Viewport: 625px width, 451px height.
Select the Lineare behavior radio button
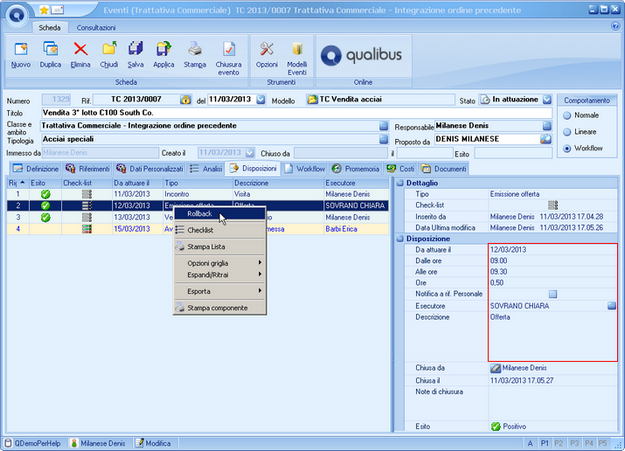pos(567,132)
